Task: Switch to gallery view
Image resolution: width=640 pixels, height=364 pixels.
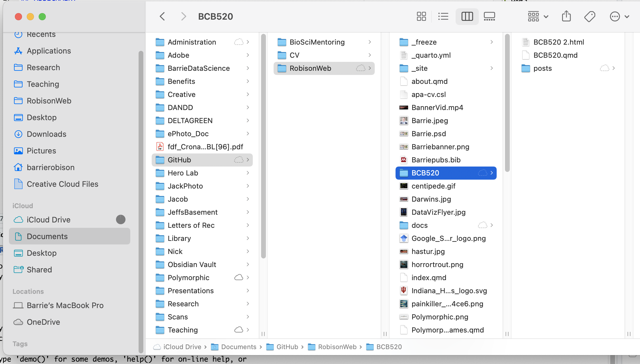Action: pyautogui.click(x=489, y=16)
